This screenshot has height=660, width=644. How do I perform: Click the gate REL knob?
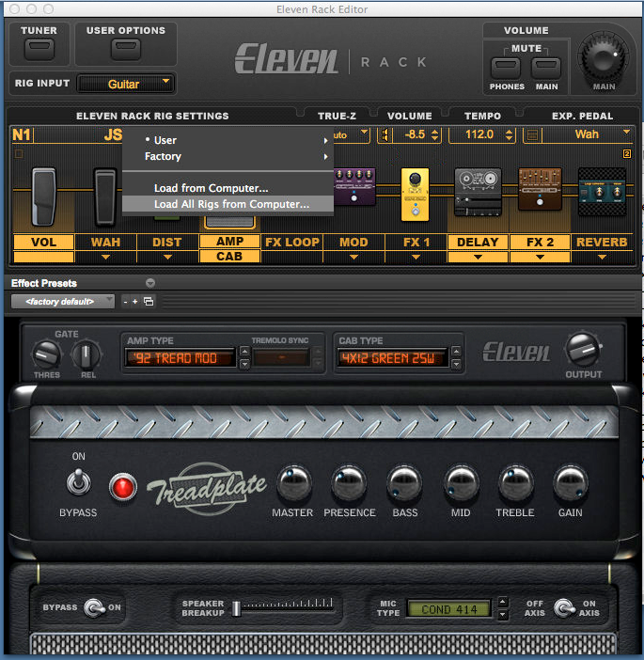tap(86, 355)
